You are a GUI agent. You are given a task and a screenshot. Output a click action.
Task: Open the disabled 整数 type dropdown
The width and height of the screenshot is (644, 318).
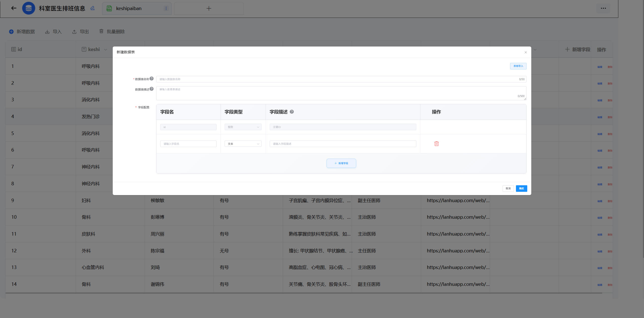[243, 127]
